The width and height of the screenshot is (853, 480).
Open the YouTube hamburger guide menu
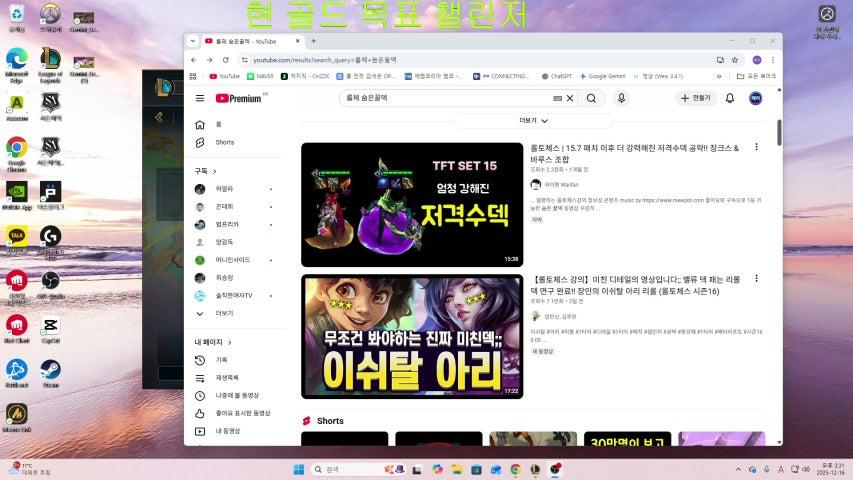(200, 98)
